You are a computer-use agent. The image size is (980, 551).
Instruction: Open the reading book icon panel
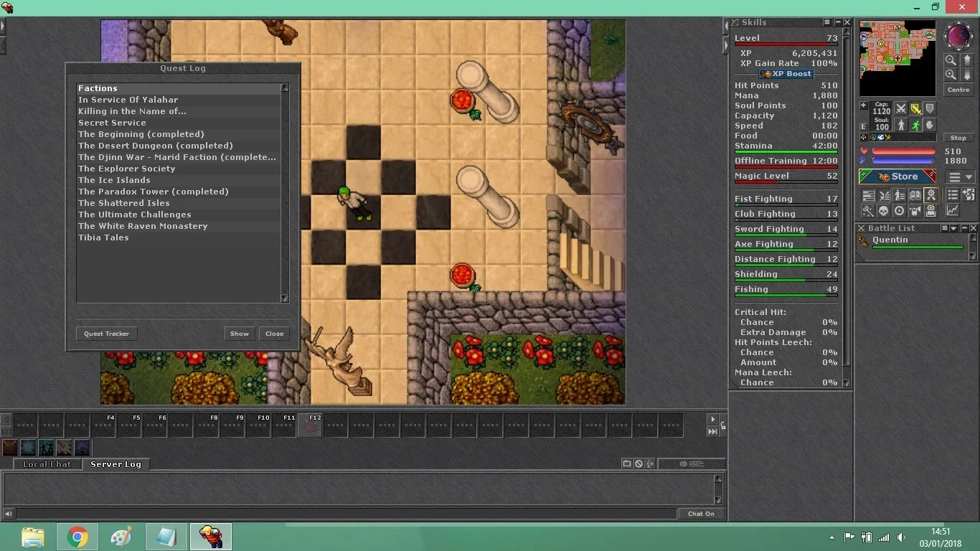[x=931, y=211]
